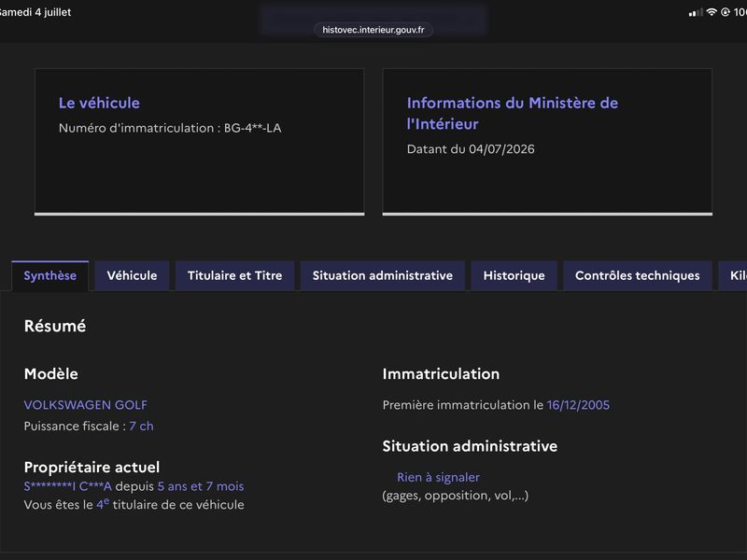
Task: Click the owner name S********I C***A
Action: tap(67, 486)
